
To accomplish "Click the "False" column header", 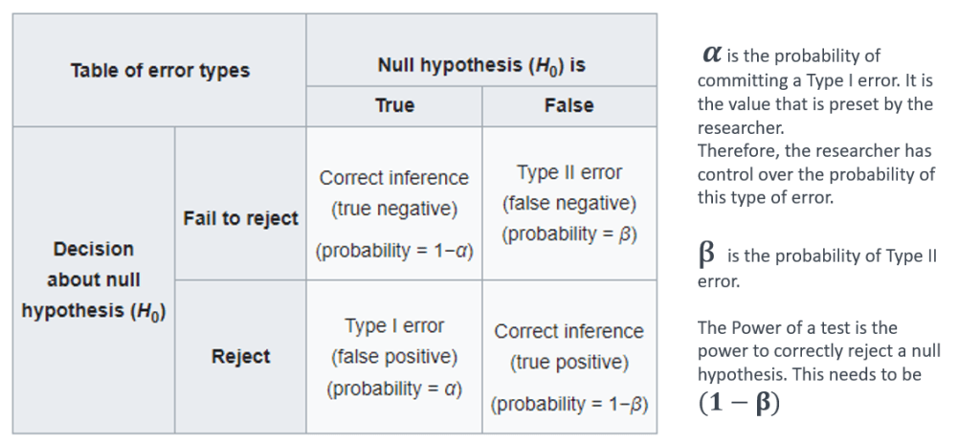I will click(x=568, y=105).
